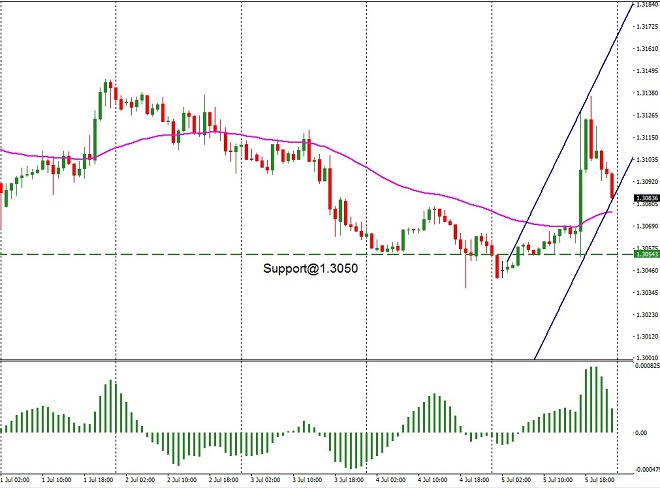Click the 4 Jul 18:00 time label

pyautogui.click(x=474, y=480)
